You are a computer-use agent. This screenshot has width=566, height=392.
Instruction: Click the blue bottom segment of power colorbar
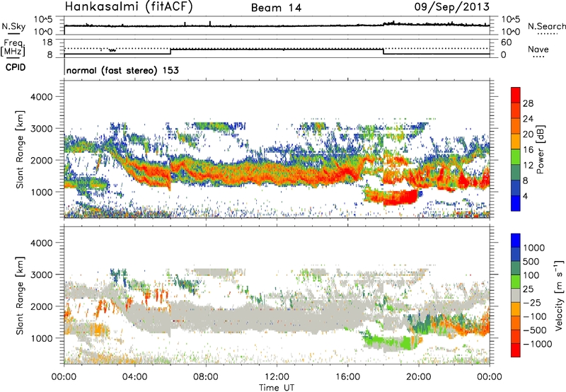coord(516,203)
